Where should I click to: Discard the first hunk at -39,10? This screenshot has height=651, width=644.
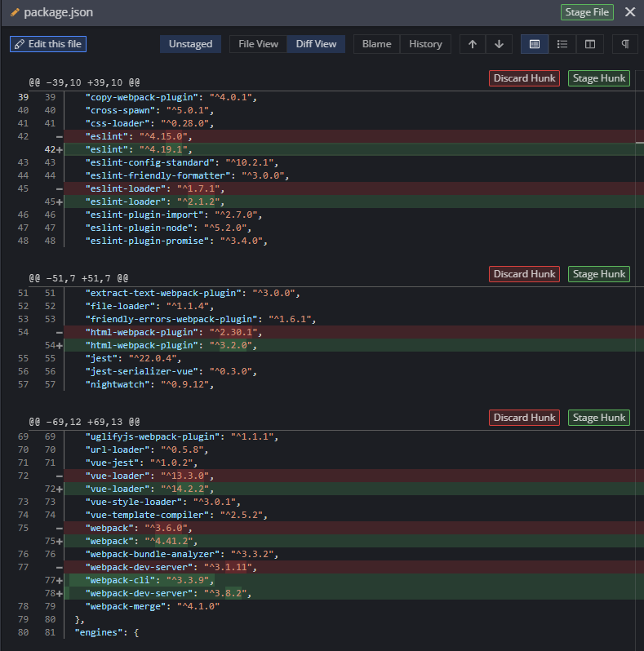pos(524,78)
